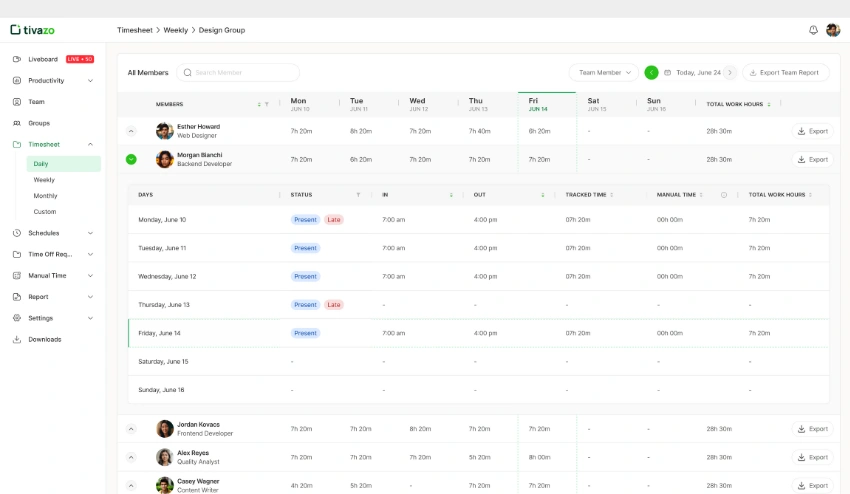Open the notifications bell
The image size is (850, 494).
[813, 30]
